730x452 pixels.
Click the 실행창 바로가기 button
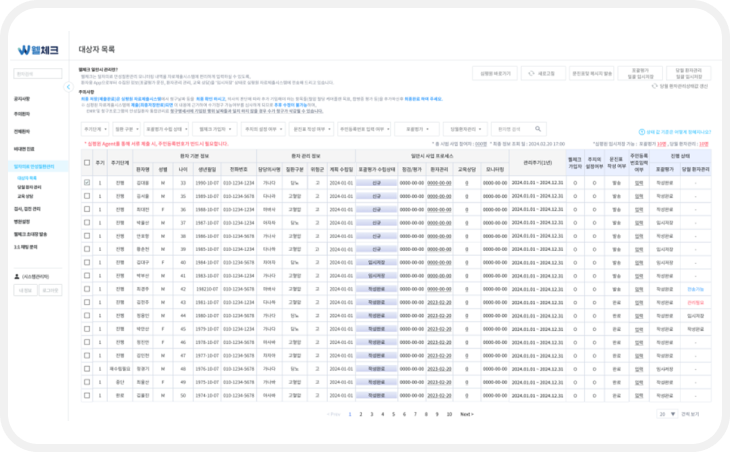496,74
